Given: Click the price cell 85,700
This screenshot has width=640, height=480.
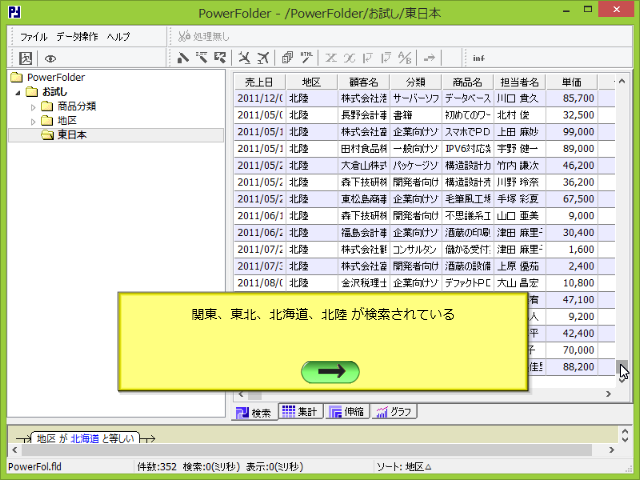Looking at the screenshot, I should [572, 98].
